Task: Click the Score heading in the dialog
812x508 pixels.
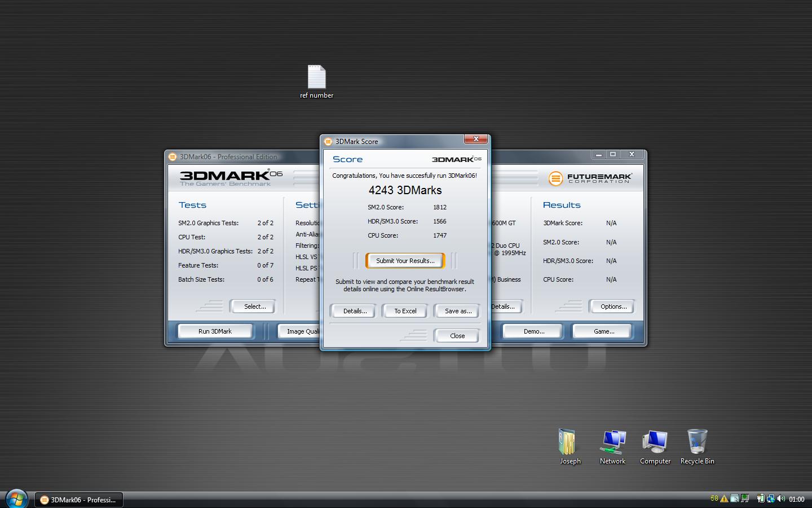Action: pos(348,159)
